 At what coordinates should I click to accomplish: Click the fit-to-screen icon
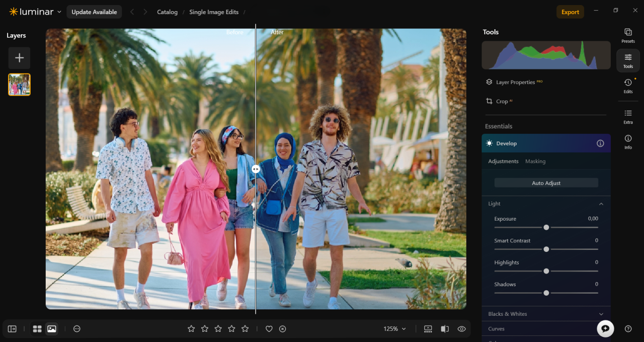pyautogui.click(x=428, y=329)
